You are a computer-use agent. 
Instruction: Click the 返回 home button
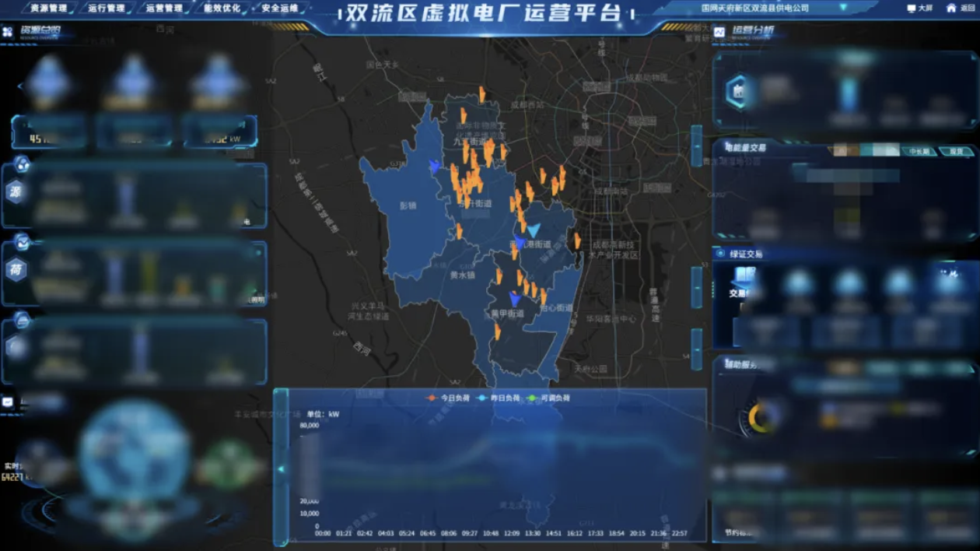(x=961, y=9)
